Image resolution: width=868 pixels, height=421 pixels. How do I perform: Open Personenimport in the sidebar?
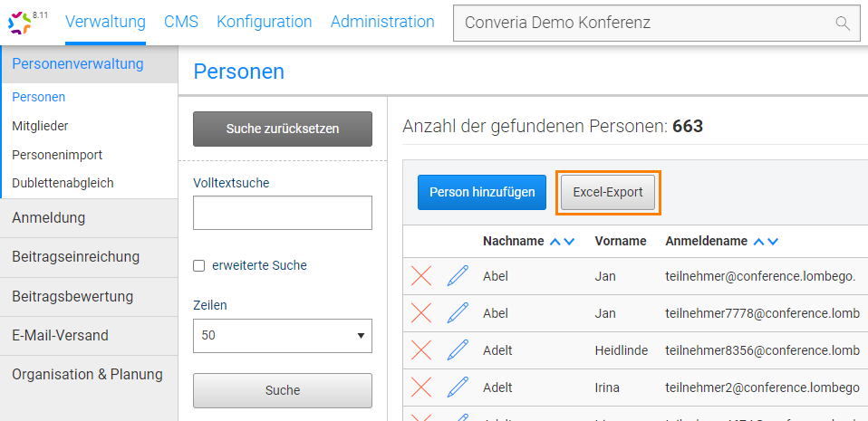pyautogui.click(x=57, y=155)
